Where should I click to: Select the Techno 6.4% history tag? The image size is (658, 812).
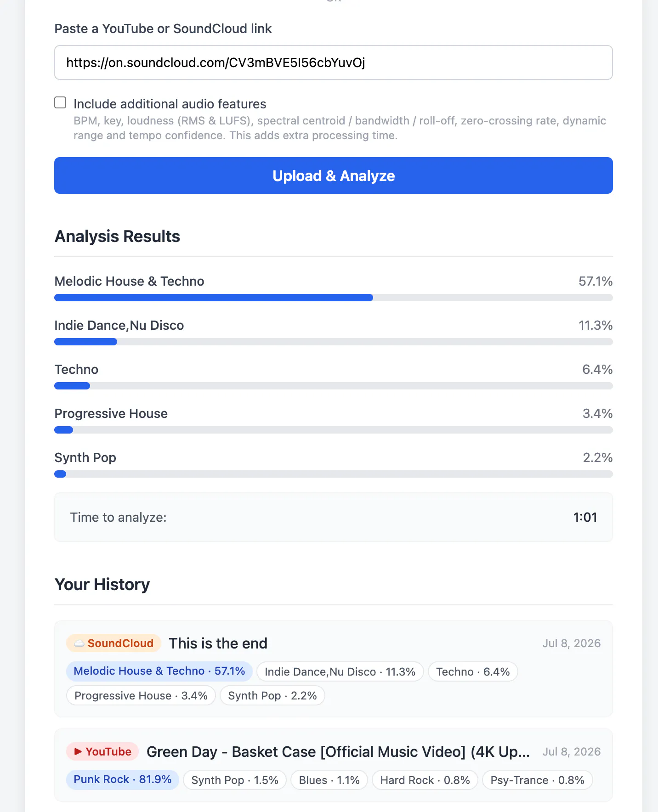[473, 671]
